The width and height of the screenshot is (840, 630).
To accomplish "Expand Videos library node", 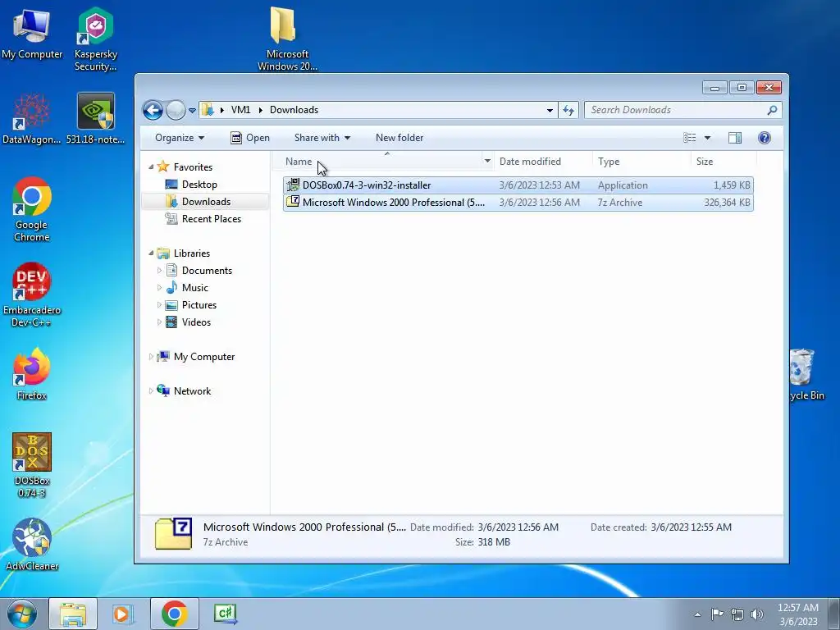I will coord(159,322).
